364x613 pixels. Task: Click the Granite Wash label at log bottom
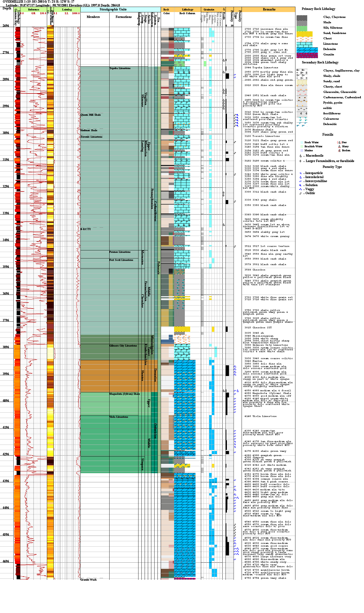89,580
